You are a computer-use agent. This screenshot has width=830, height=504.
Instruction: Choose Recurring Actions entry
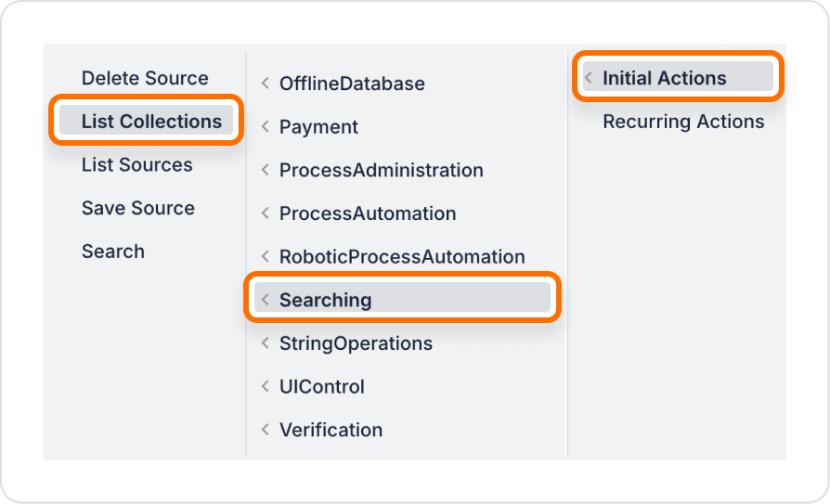pos(683,122)
